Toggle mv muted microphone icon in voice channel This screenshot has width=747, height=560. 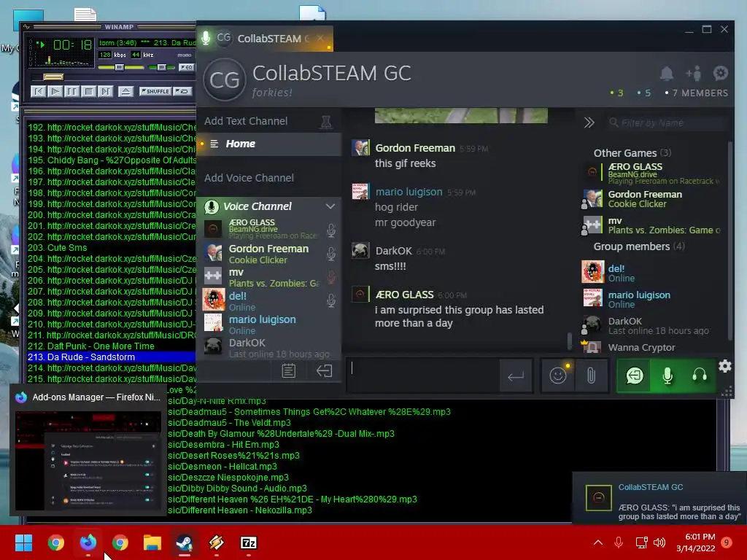331,277
